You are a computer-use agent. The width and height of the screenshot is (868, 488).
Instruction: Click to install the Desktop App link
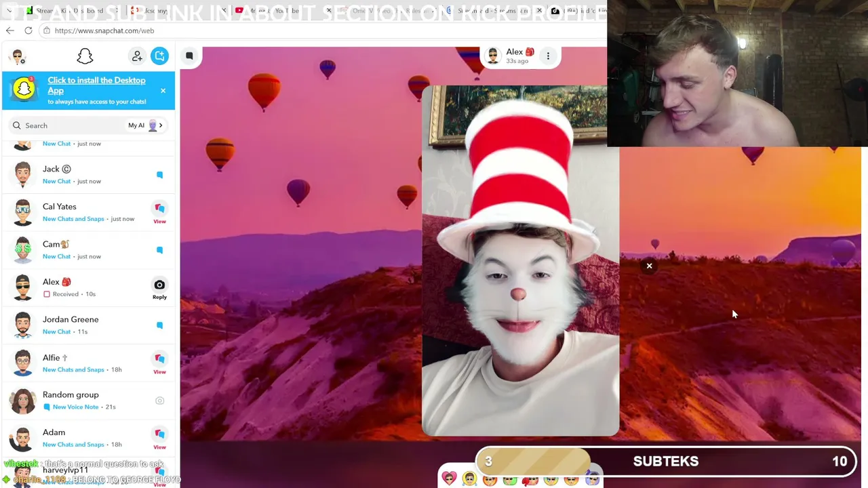pyautogui.click(x=96, y=85)
